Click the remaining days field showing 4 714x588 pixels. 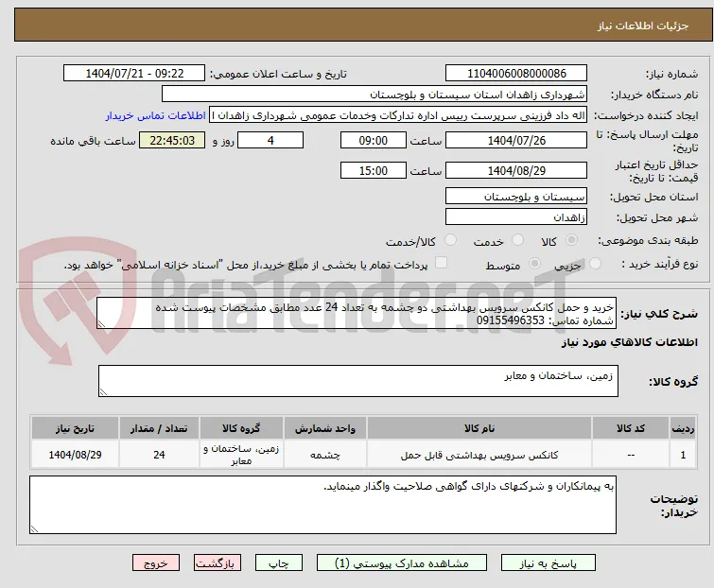point(270,140)
